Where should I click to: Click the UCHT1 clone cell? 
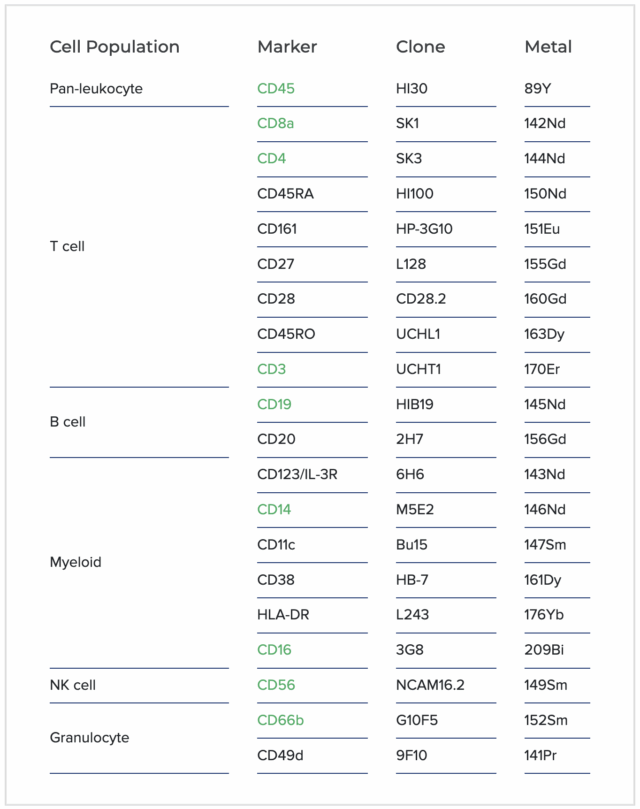coord(419,369)
